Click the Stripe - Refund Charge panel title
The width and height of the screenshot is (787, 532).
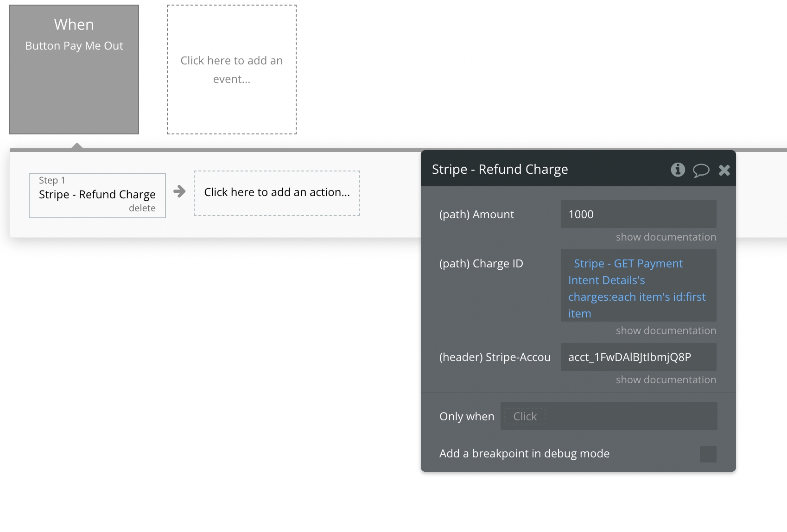(x=500, y=170)
